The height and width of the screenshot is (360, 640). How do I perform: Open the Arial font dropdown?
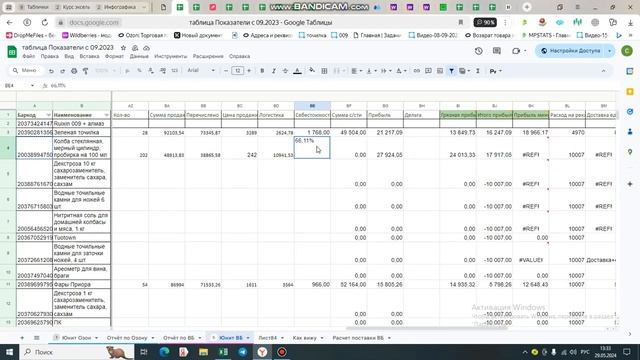tap(201, 71)
